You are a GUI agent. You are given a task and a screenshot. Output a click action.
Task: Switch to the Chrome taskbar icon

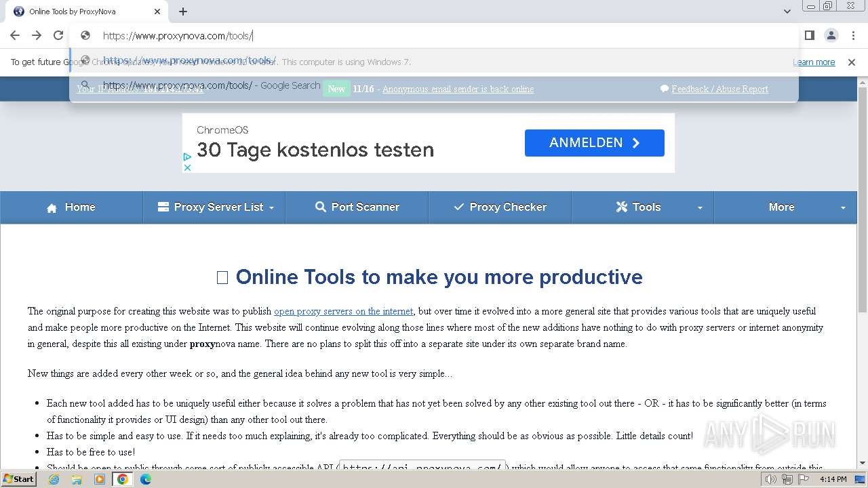pyautogui.click(x=123, y=479)
